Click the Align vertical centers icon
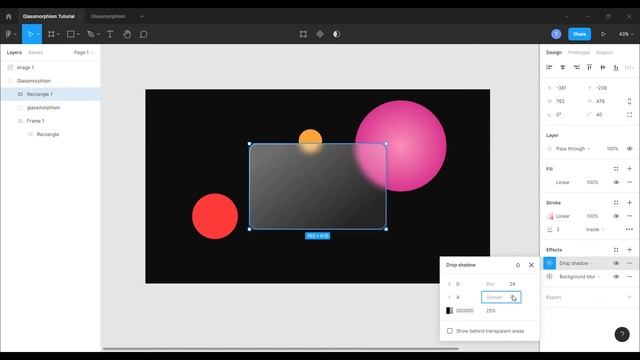The height and width of the screenshot is (360, 640). point(602,67)
